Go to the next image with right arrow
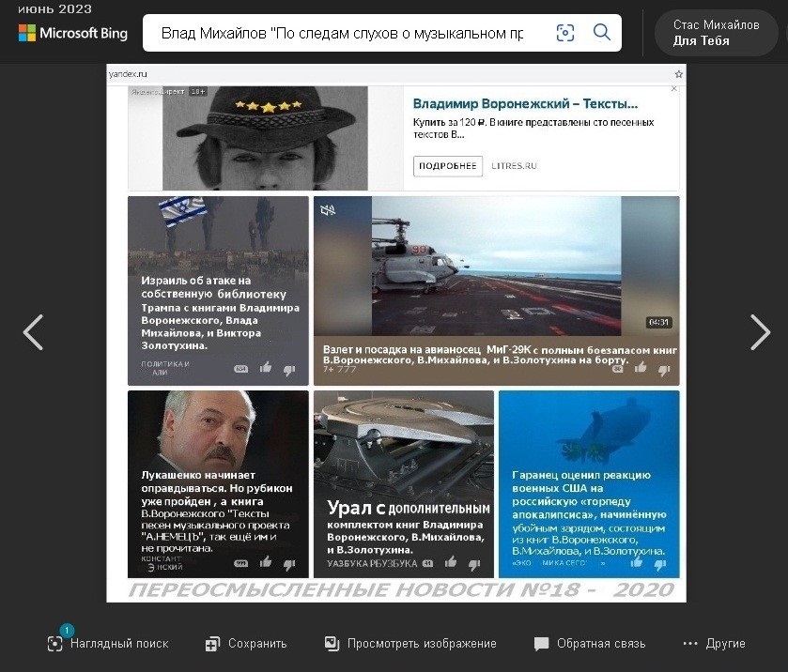 pyautogui.click(x=760, y=332)
